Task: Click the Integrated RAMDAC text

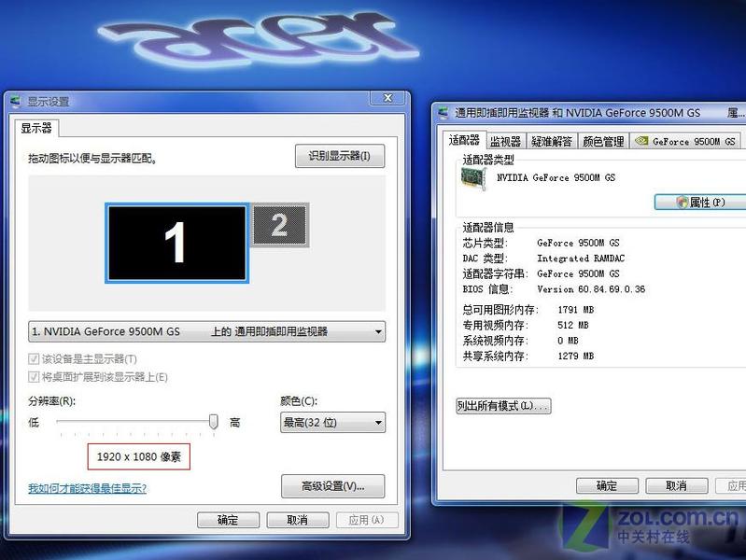Action: [x=581, y=259]
